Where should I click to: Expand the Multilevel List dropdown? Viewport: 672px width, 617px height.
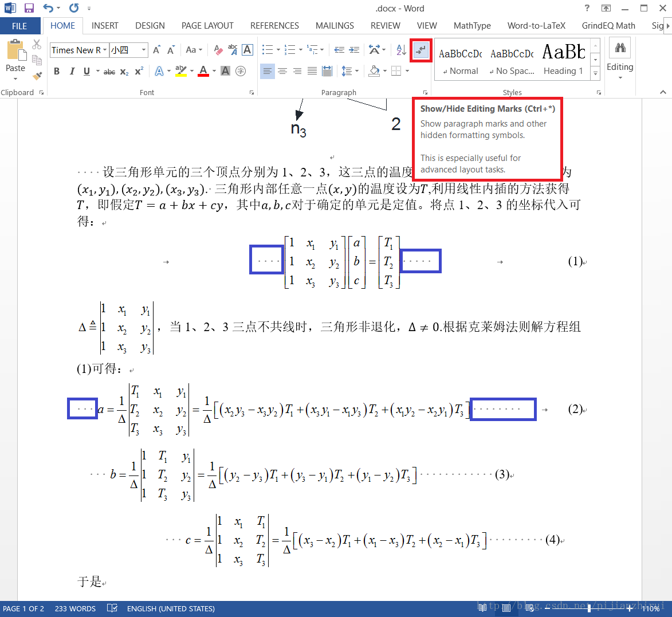point(323,50)
